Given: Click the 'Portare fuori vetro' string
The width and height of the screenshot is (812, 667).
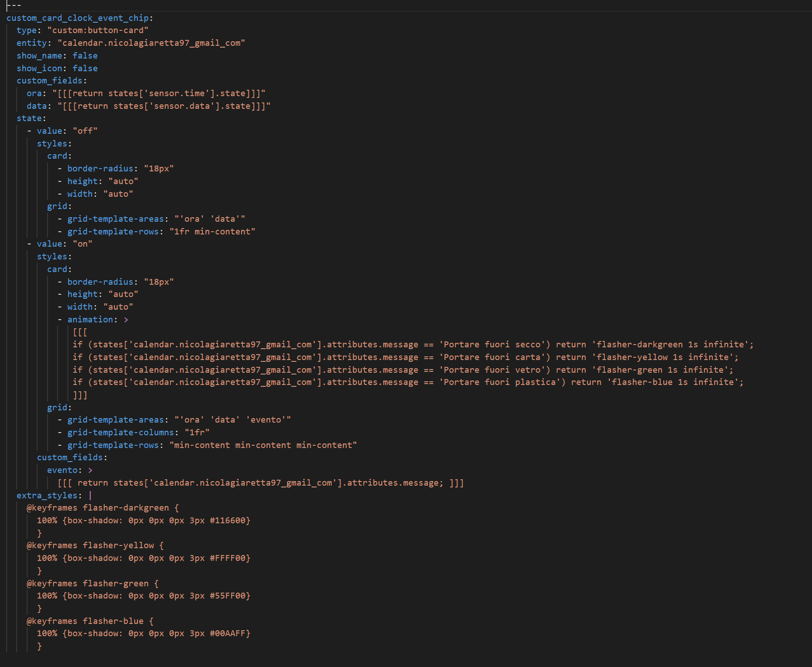Looking at the screenshot, I should click(x=495, y=370).
